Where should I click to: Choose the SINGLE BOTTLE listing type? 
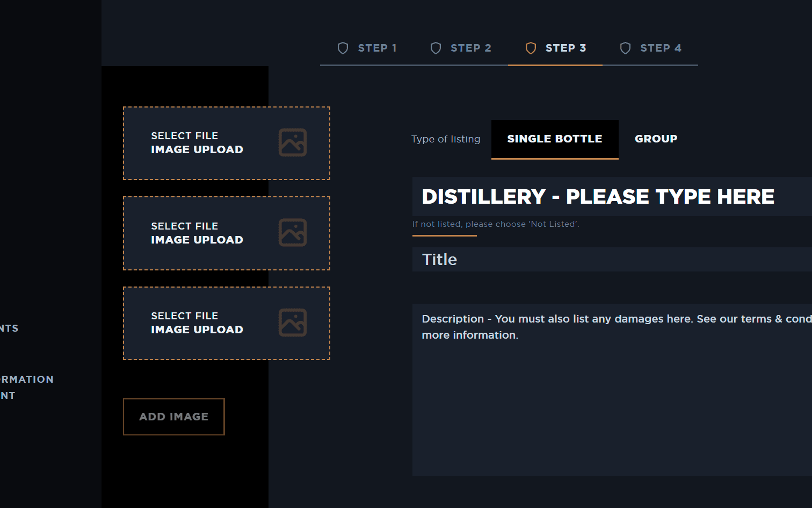coord(554,139)
